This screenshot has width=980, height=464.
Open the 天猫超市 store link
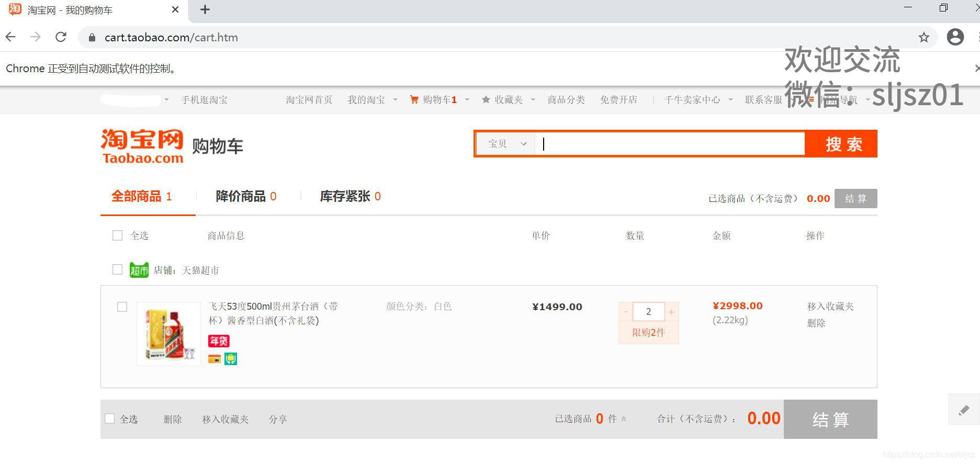(x=200, y=270)
